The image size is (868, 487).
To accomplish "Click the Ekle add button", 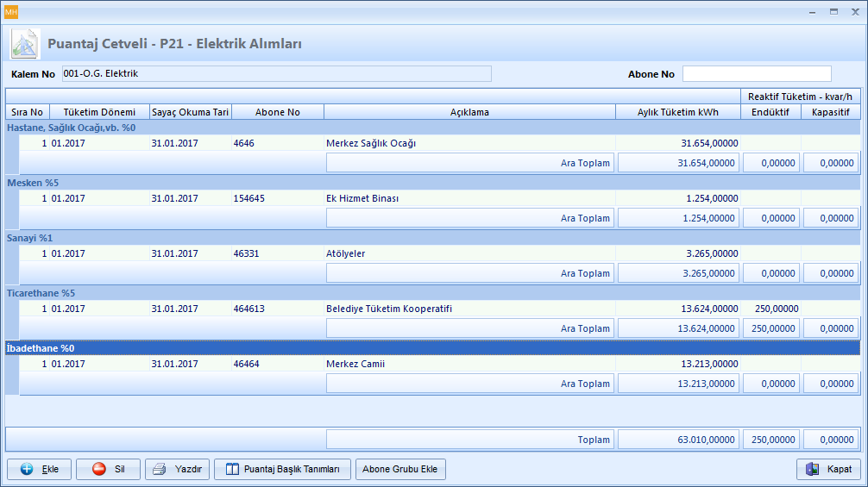I will (39, 469).
